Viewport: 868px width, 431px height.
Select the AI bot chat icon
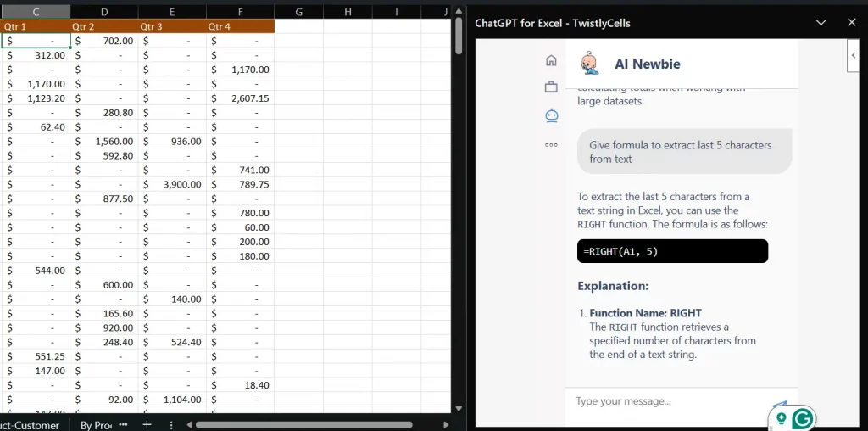[551, 115]
